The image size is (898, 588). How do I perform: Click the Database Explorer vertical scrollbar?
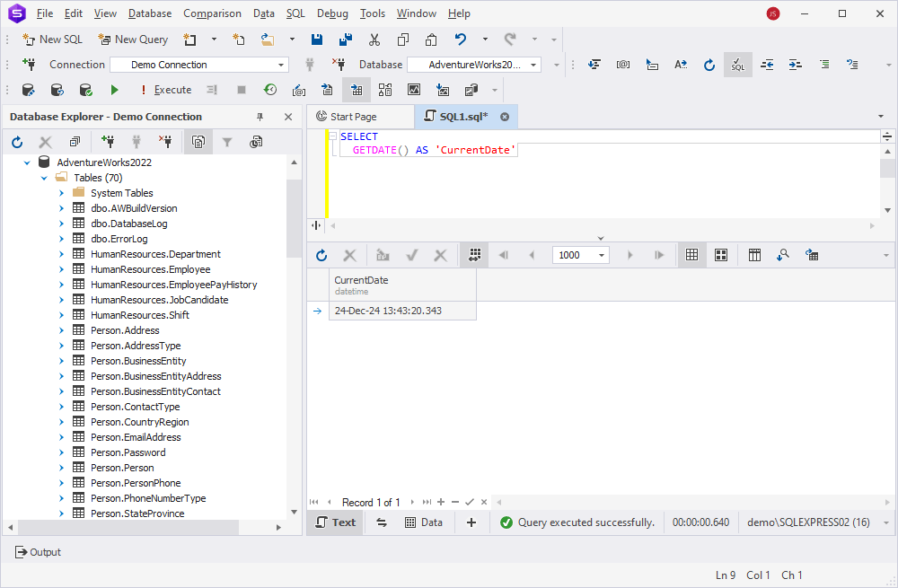click(294, 217)
